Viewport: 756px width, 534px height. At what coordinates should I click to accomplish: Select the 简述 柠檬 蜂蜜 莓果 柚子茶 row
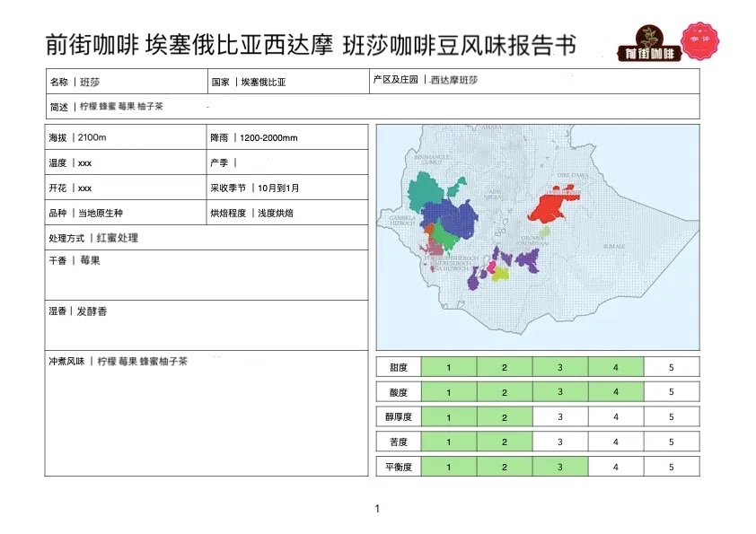373,107
